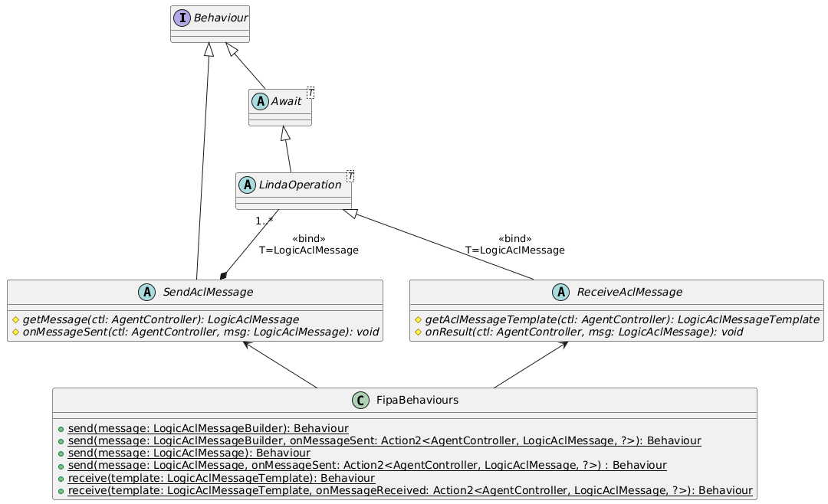Select the LindaOperation abstract 'A' icon
The width and height of the screenshot is (828, 504).
pyautogui.click(x=247, y=185)
